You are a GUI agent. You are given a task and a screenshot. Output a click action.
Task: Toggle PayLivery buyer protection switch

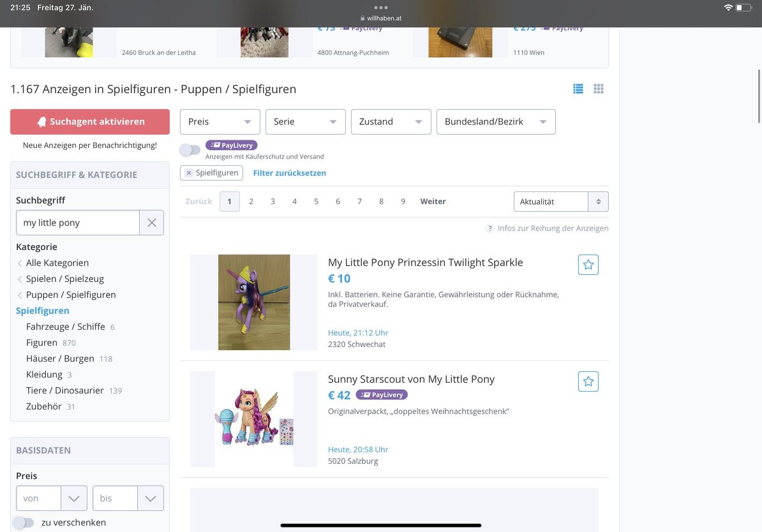click(x=190, y=151)
